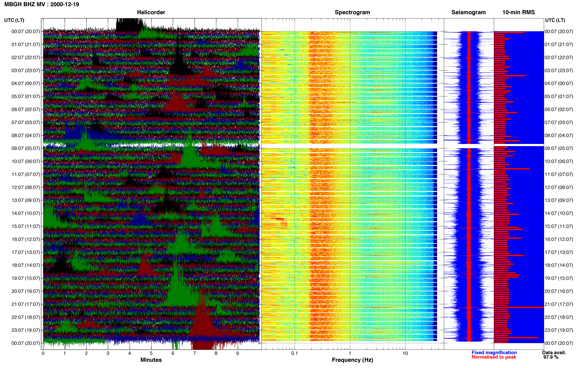Image resolution: width=588 pixels, height=368 pixels.
Task: Click helicorder minute tick '9'
Action: pyautogui.click(x=238, y=353)
